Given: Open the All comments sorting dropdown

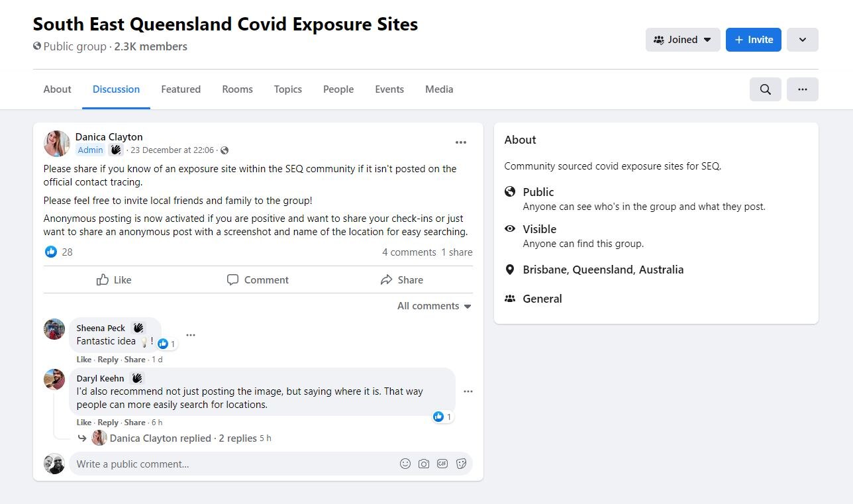Looking at the screenshot, I should tap(434, 305).
